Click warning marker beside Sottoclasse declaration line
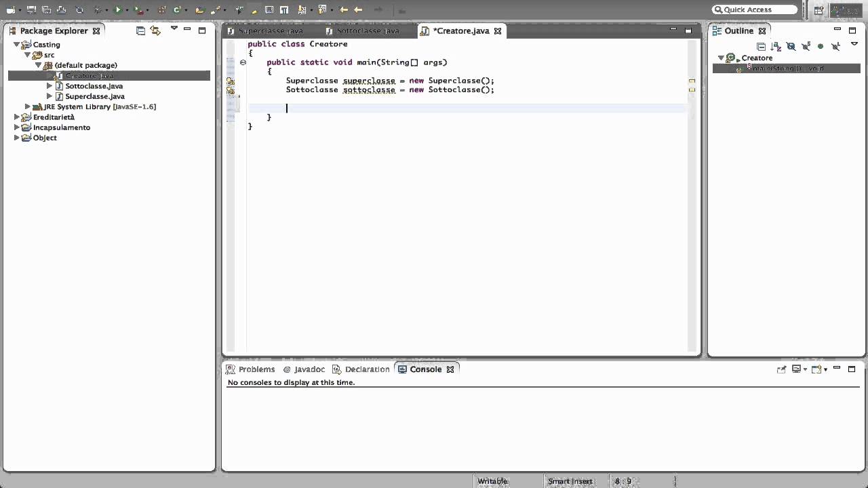The width and height of the screenshot is (868, 488). click(231, 90)
